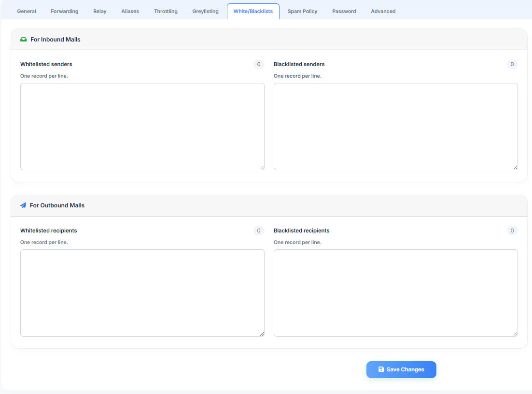Go to the Aliases tab

click(x=130, y=11)
